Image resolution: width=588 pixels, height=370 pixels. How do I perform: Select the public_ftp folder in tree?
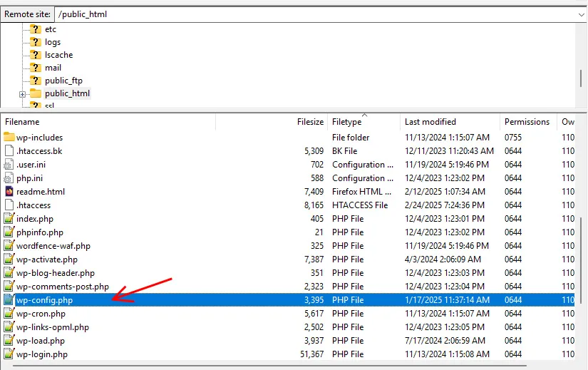click(x=63, y=81)
